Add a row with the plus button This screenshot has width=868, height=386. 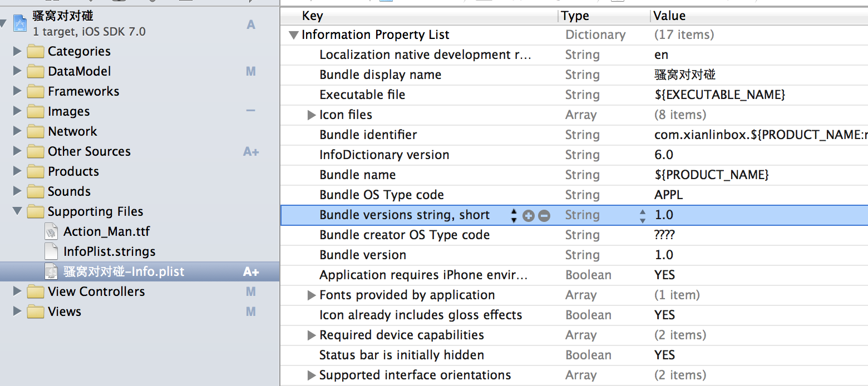coord(529,216)
